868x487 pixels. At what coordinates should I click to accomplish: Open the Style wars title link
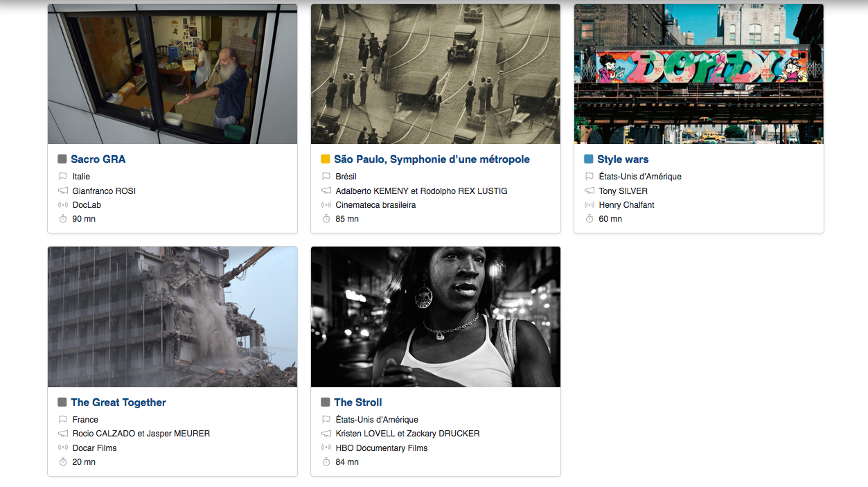tap(623, 159)
